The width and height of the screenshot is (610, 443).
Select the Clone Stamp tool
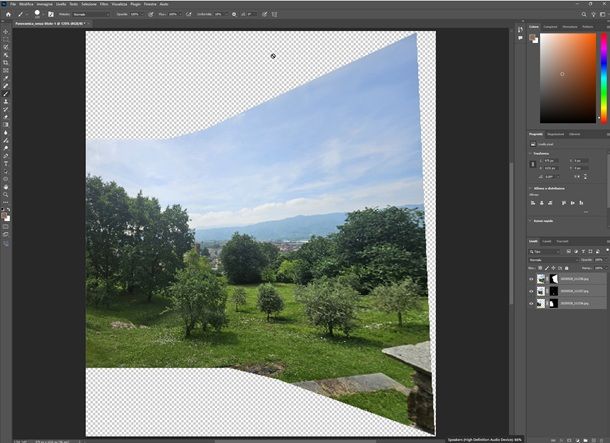point(5,102)
